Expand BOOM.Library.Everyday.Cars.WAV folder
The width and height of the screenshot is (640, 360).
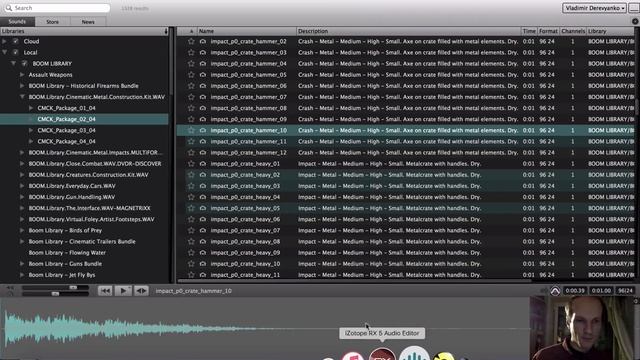point(22,186)
